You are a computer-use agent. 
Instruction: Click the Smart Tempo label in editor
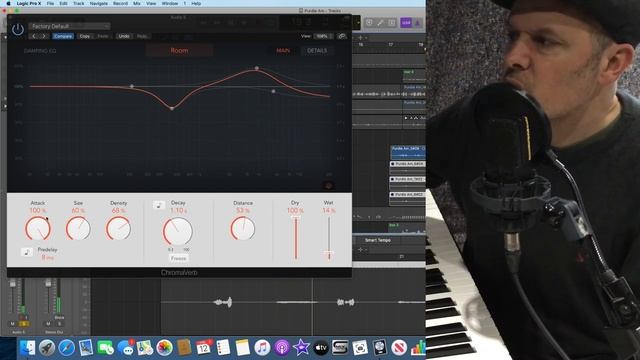tap(378, 240)
